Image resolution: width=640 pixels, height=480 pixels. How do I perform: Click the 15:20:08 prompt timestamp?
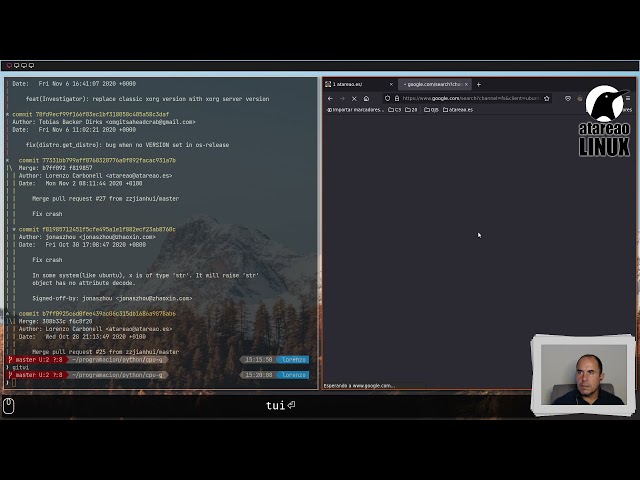click(258, 375)
